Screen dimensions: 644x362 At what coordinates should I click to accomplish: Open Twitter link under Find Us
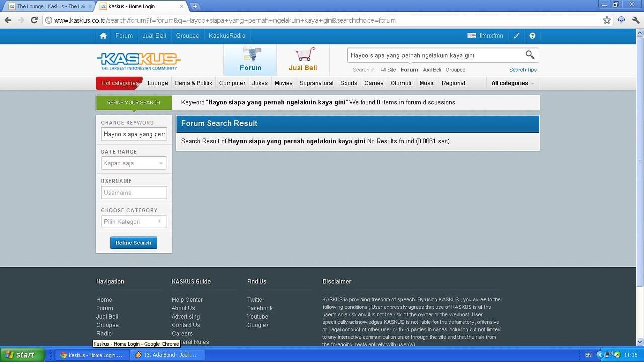pyautogui.click(x=255, y=300)
